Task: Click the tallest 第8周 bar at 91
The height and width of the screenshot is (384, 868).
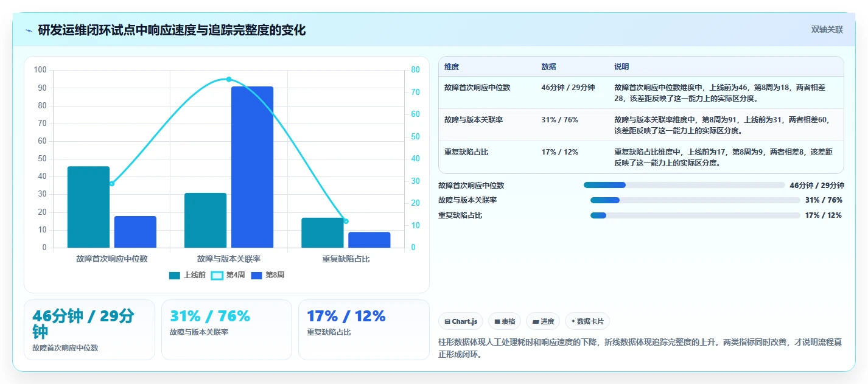Action: point(252,167)
